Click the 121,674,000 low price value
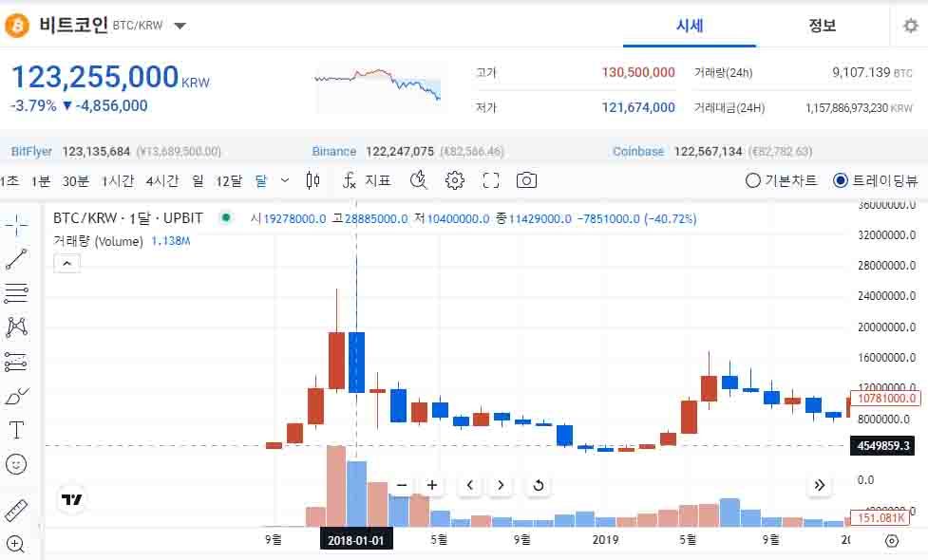 click(x=638, y=107)
